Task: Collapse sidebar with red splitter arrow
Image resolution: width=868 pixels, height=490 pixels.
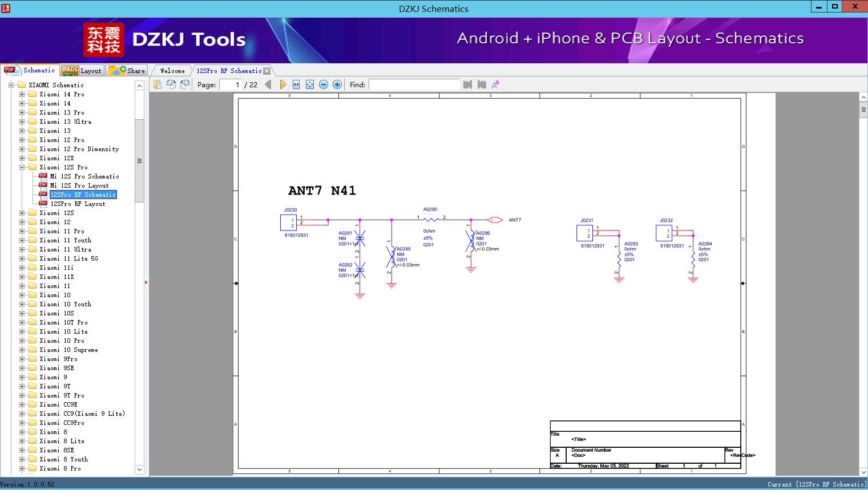Action: pos(146,282)
